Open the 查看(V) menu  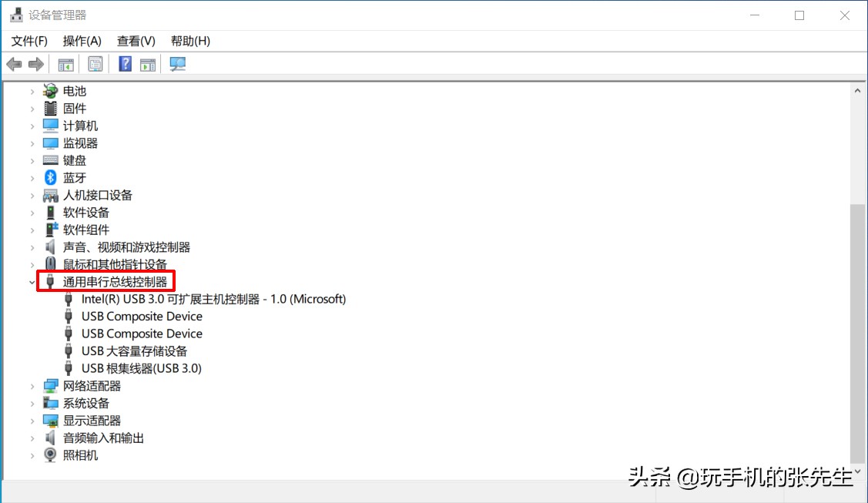coord(136,41)
